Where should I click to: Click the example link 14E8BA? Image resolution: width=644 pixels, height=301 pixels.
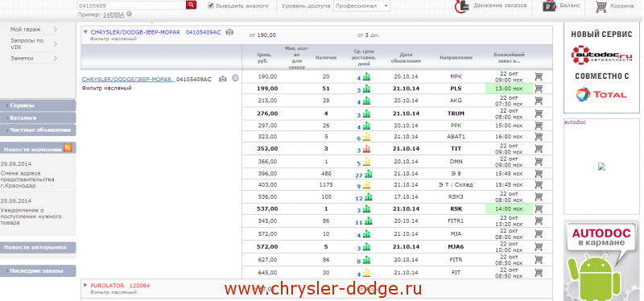point(114,14)
